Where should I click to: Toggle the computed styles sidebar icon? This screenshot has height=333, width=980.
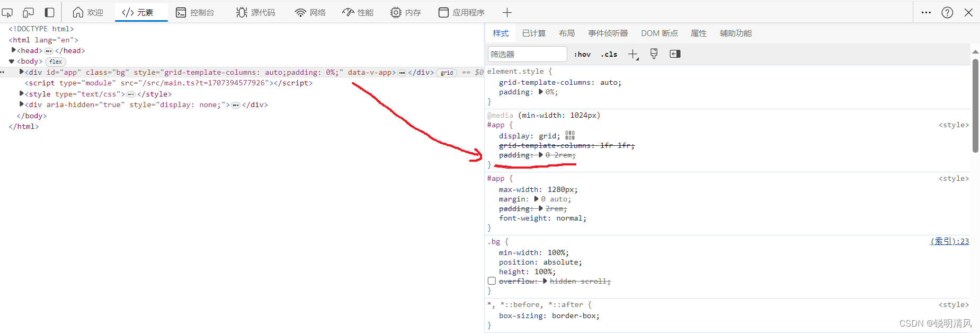675,54
